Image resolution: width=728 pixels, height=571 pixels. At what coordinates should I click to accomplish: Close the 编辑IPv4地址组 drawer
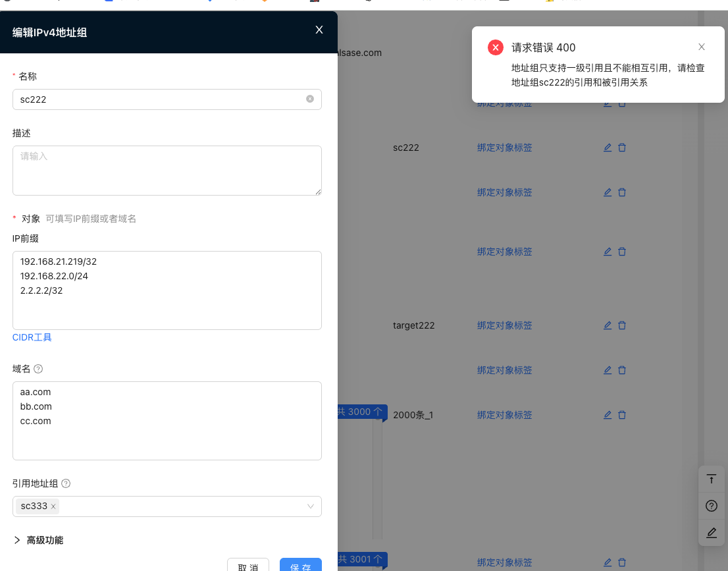(x=319, y=30)
